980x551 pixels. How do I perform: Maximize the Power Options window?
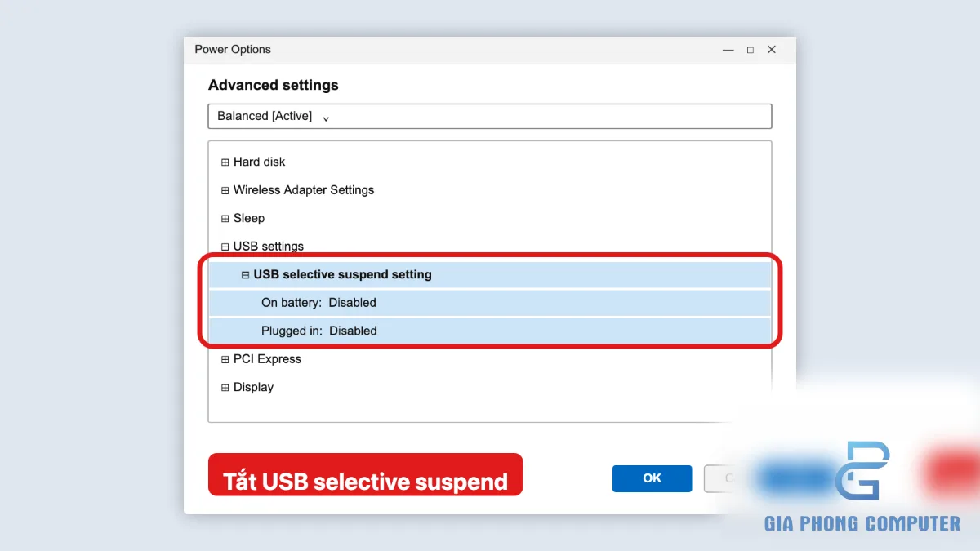pos(751,50)
